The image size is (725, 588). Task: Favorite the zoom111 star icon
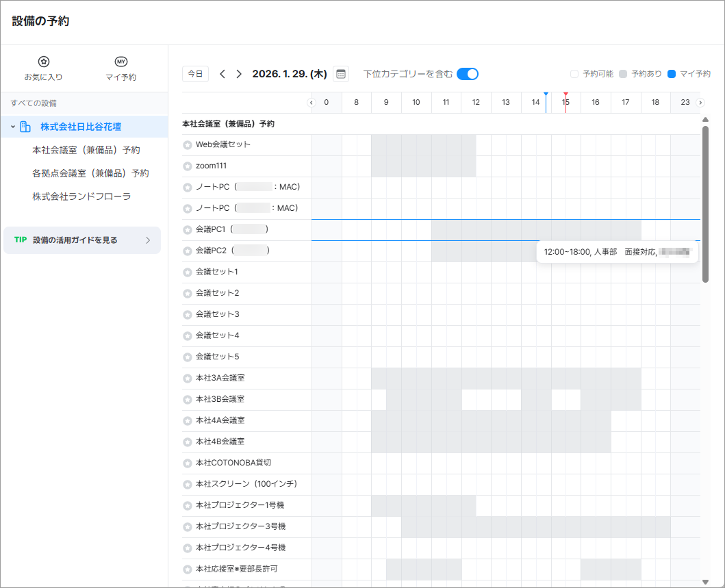pyautogui.click(x=188, y=166)
